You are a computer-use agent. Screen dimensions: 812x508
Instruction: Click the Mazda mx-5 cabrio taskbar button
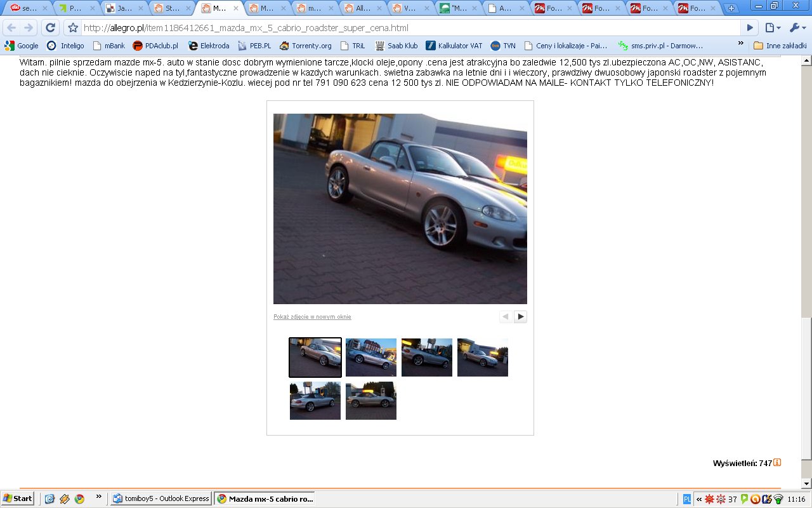pos(265,498)
